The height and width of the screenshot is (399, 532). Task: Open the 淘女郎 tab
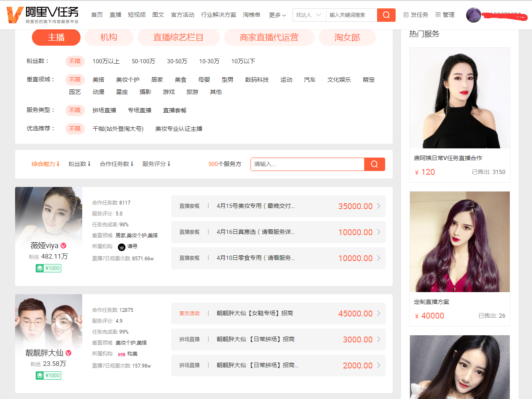point(347,37)
